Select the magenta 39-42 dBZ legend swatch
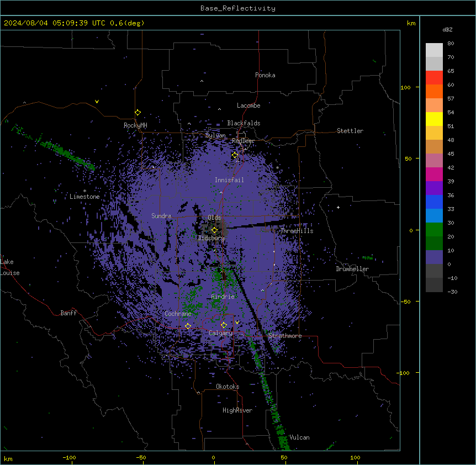This screenshot has width=476, height=465. 434,174
